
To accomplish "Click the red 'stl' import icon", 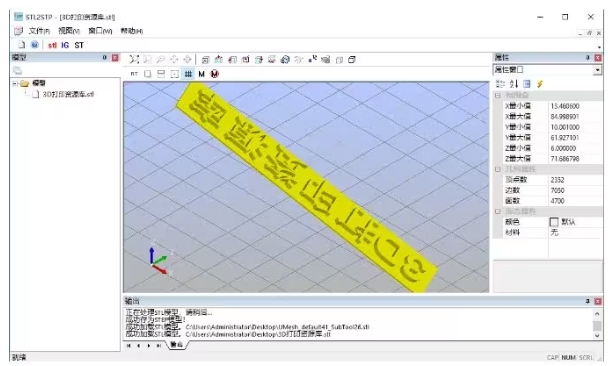I will (52, 45).
